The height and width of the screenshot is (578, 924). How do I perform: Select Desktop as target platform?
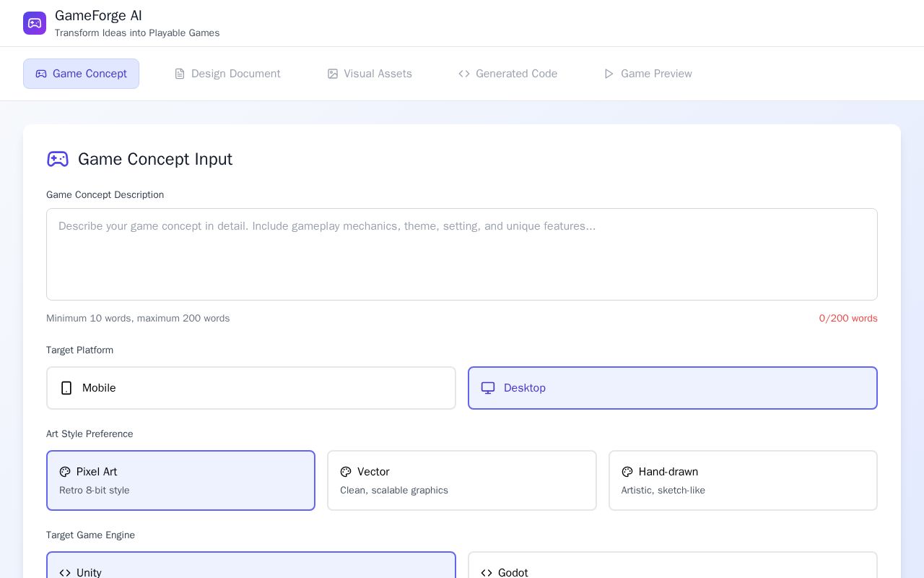673,388
